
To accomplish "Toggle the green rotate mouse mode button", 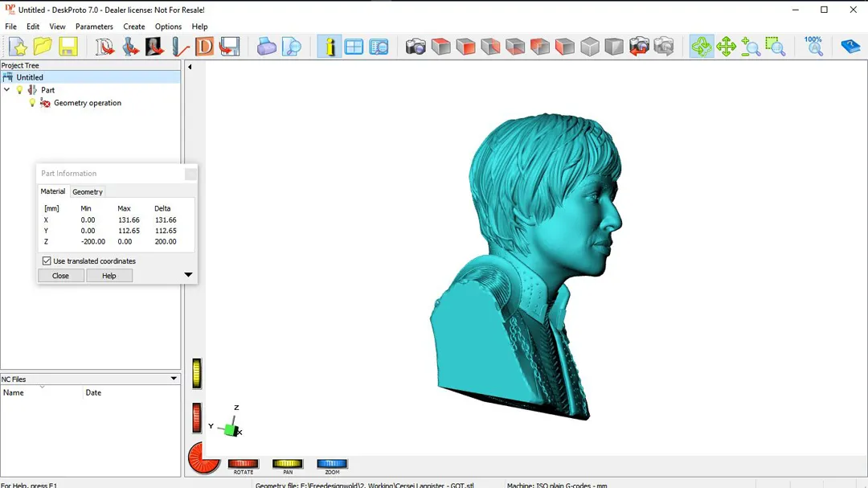I will point(702,47).
